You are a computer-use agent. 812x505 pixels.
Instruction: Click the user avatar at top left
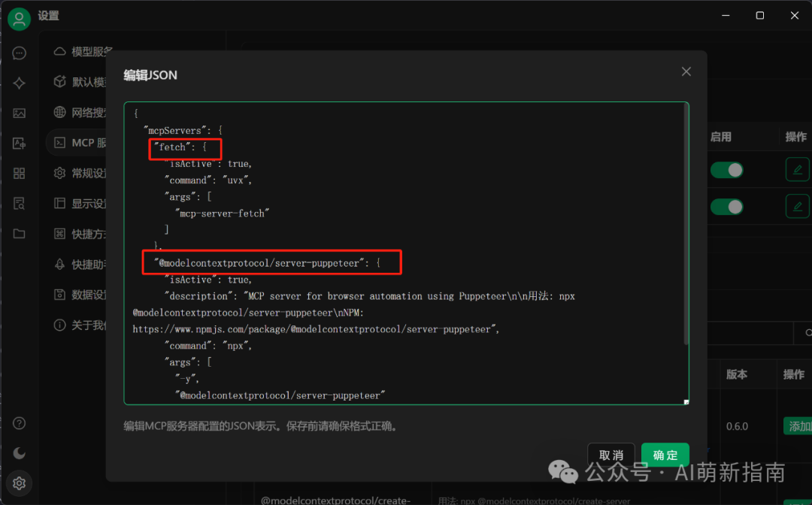pos(19,19)
